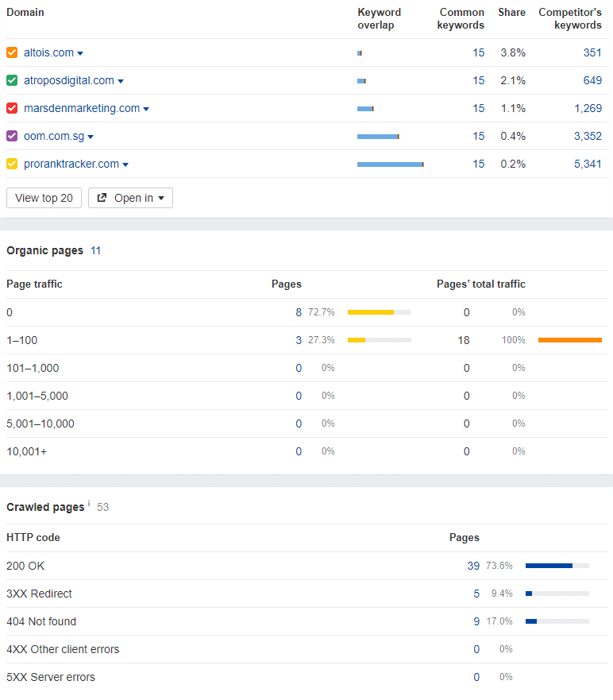Uncheck the atroposdigital.com checkbox
613x700 pixels.
click(12, 80)
